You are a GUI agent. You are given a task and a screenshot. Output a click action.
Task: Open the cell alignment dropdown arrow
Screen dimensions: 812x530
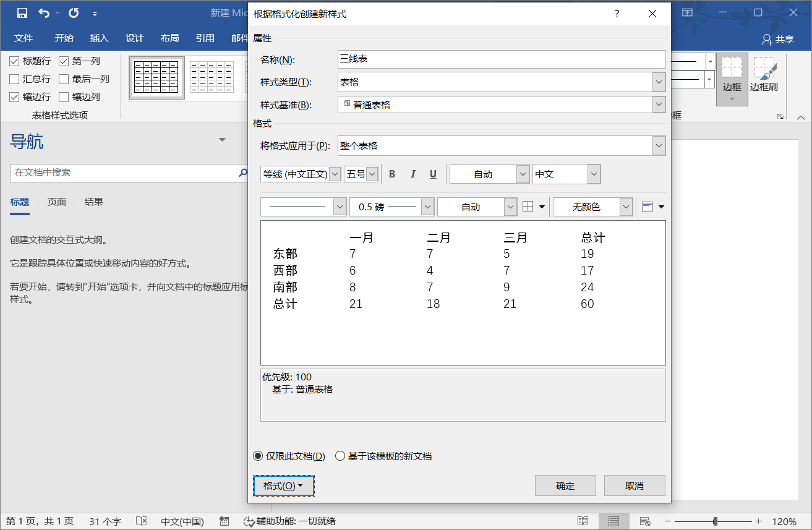[661, 207]
